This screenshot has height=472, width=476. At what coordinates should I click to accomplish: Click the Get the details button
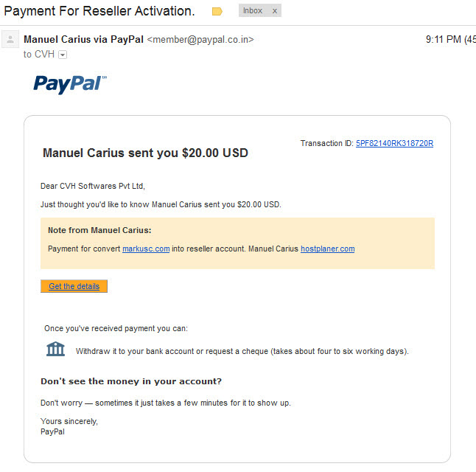[x=74, y=286]
